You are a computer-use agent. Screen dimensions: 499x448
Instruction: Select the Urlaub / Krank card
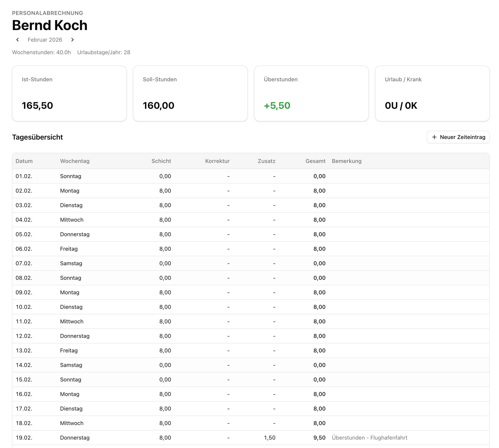pos(432,93)
